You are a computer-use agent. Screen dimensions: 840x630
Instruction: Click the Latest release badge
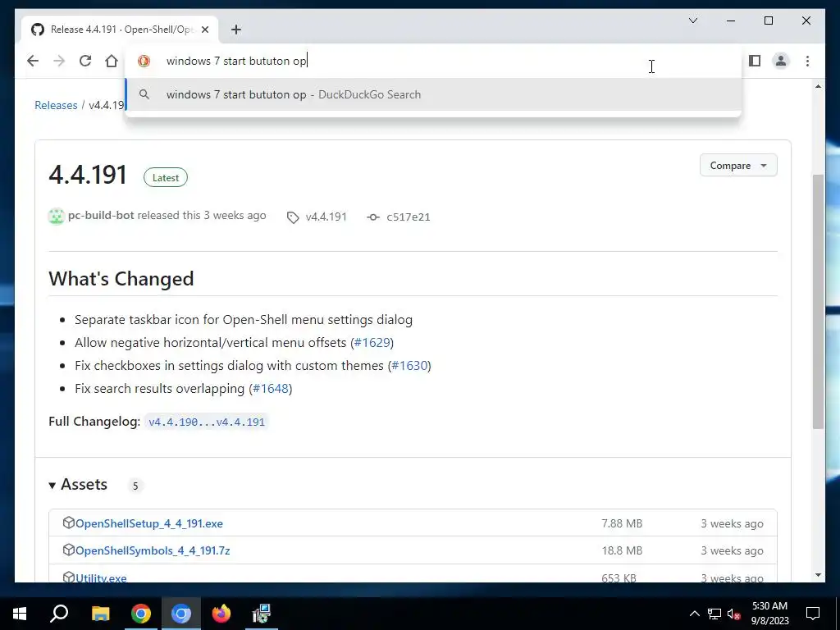click(166, 178)
